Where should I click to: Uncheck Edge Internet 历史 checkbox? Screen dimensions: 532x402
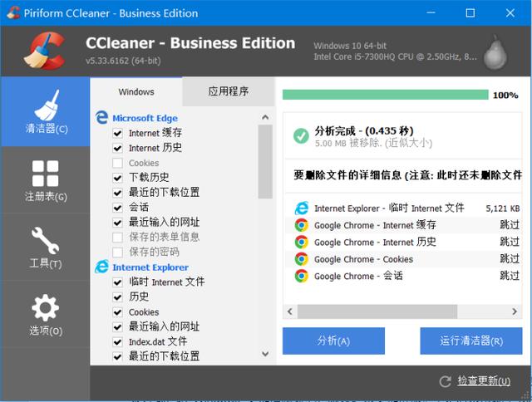click(x=117, y=148)
